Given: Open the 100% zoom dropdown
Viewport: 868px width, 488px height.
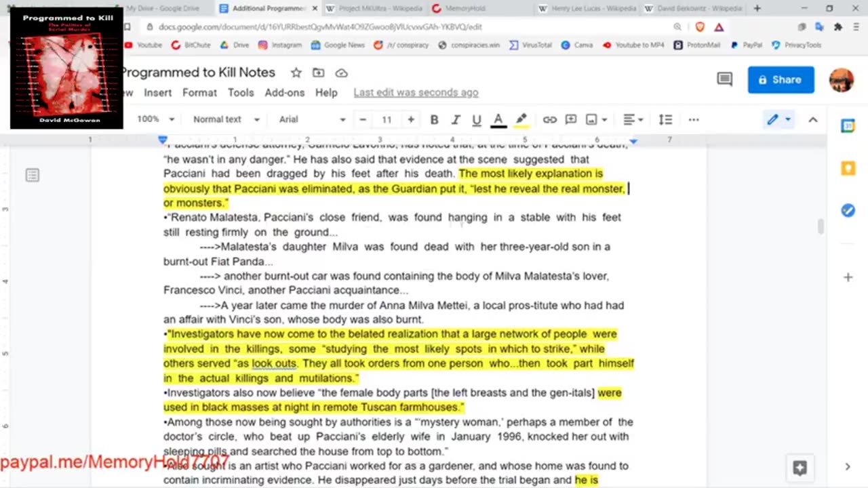Looking at the screenshot, I should point(155,119).
